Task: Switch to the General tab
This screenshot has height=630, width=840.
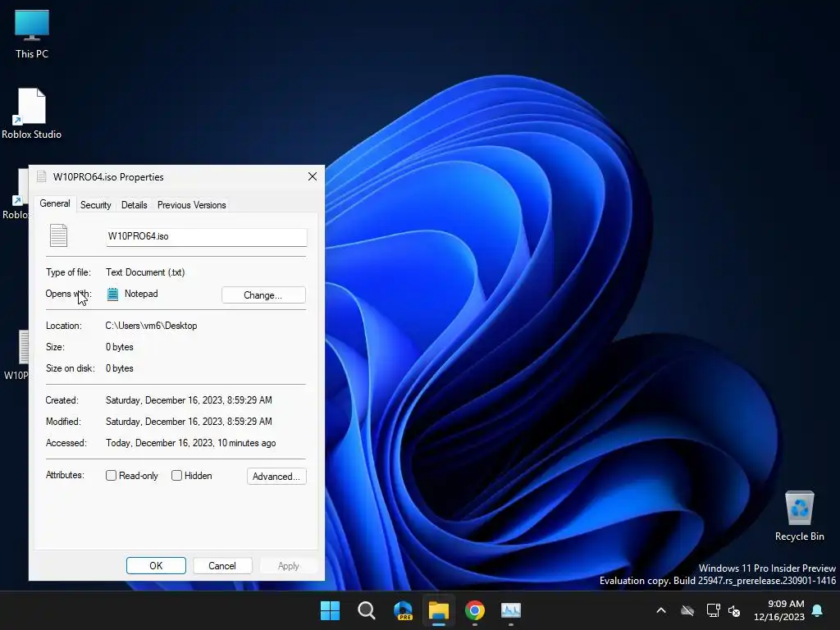Action: (55, 203)
